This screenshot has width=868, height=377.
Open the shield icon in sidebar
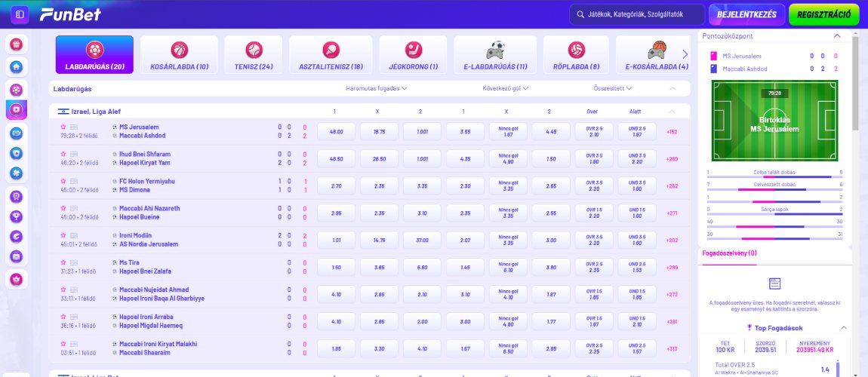17,153
